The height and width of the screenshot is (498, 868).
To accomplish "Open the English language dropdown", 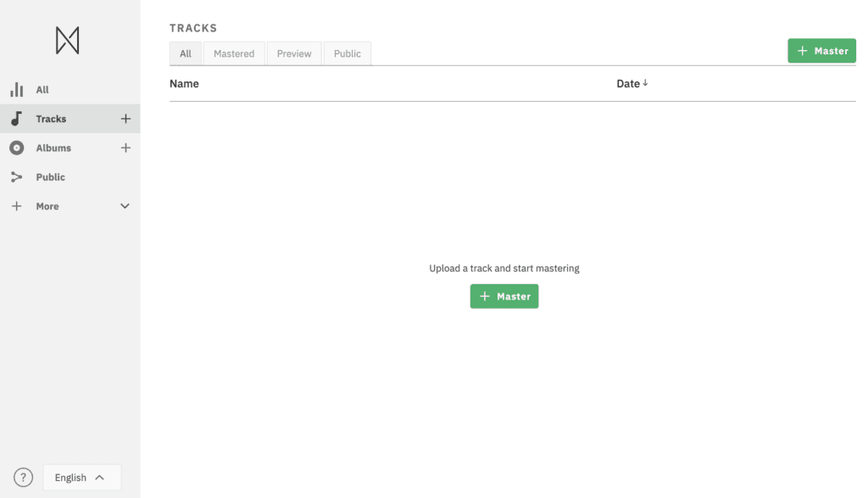I will (81, 478).
